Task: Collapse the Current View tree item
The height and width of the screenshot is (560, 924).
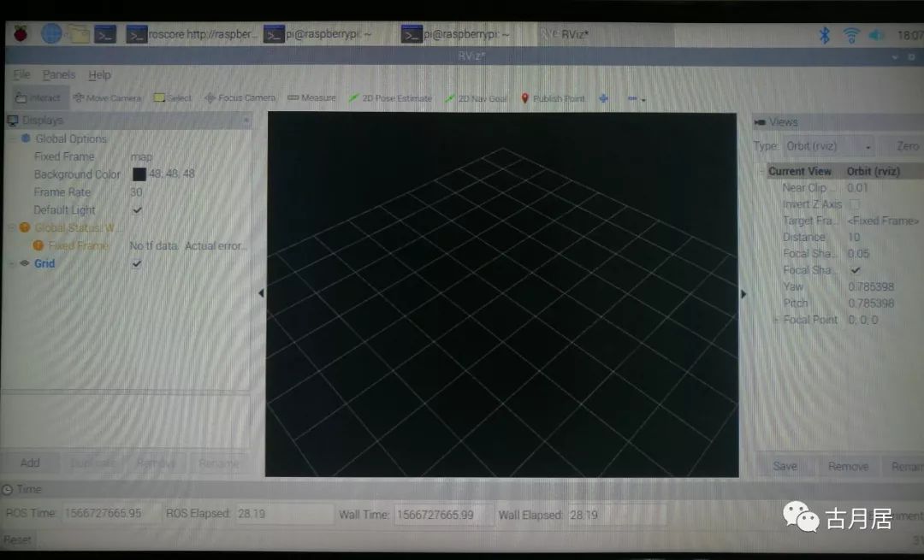Action: click(x=761, y=171)
